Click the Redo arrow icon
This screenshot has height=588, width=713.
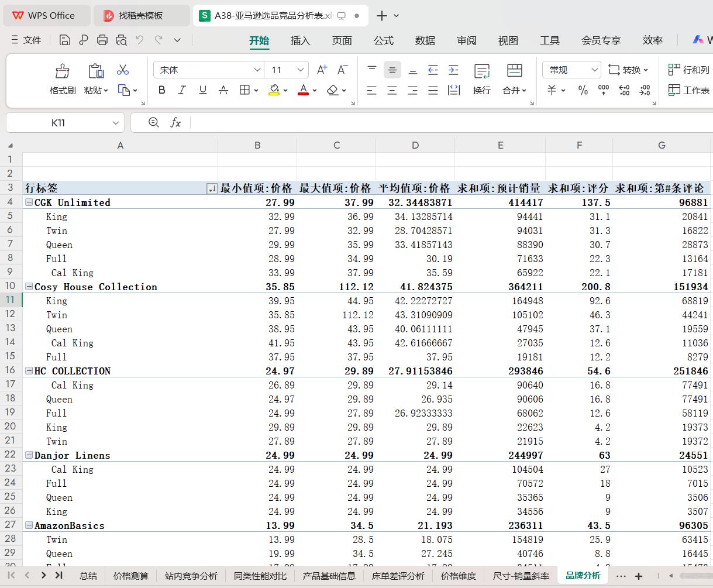point(159,40)
